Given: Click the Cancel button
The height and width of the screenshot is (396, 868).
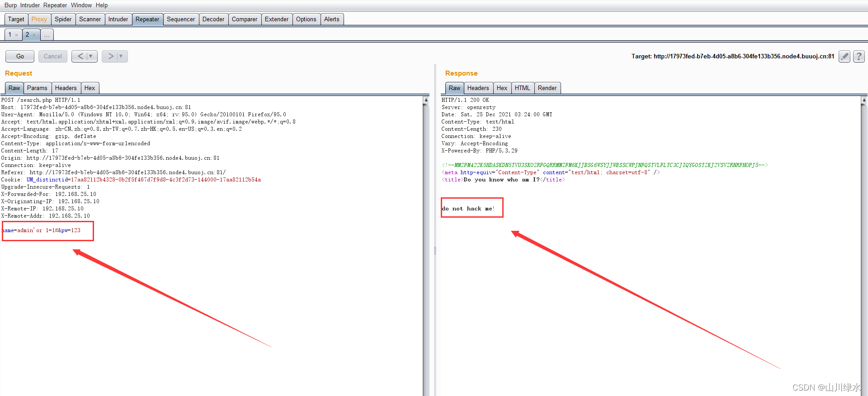Looking at the screenshot, I should [x=53, y=56].
